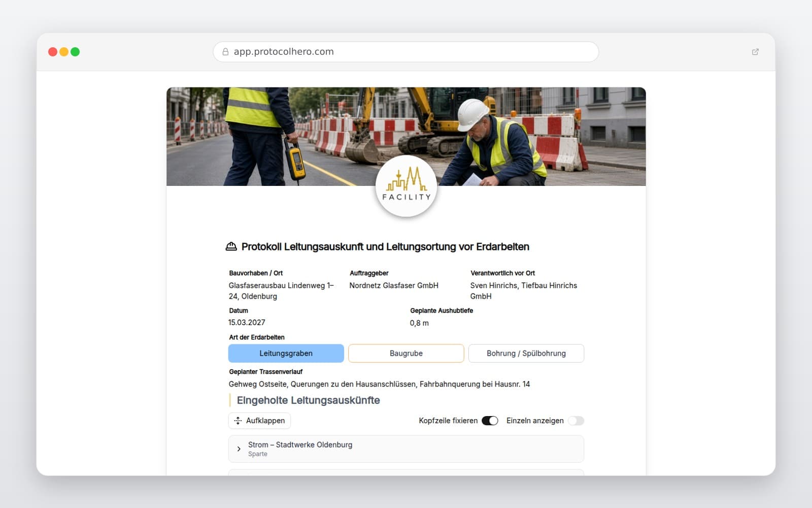Click the open-in-new-window icon in browser bar
The height and width of the screenshot is (508, 812).
click(x=755, y=52)
